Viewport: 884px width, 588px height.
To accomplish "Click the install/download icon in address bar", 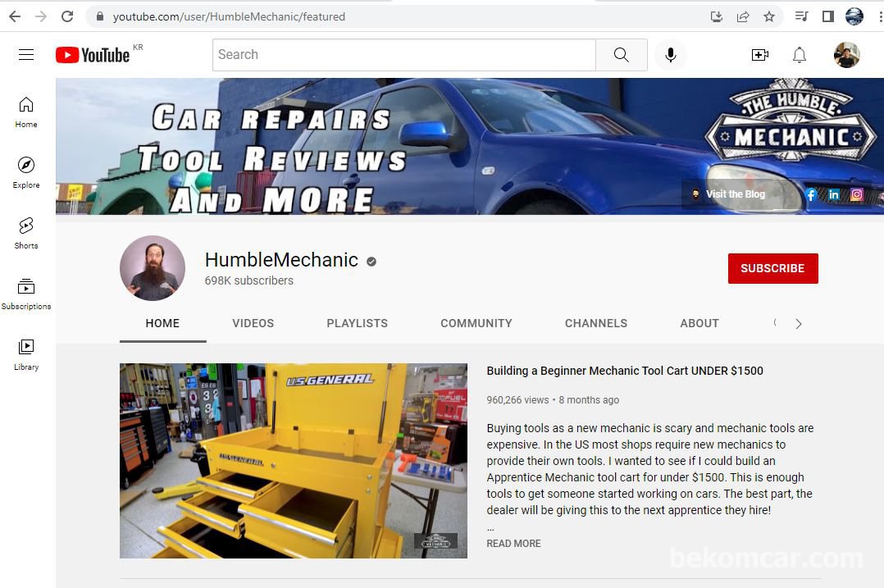I will click(717, 16).
